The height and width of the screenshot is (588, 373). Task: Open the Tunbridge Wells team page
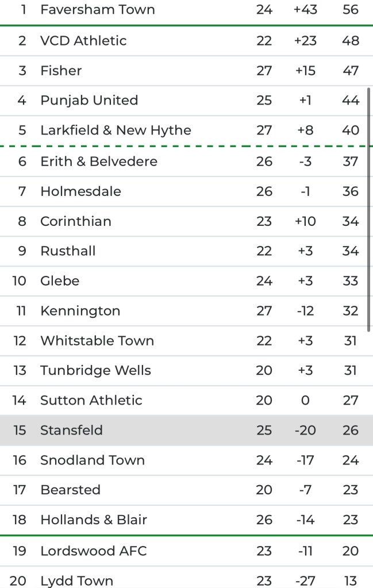coord(95,370)
